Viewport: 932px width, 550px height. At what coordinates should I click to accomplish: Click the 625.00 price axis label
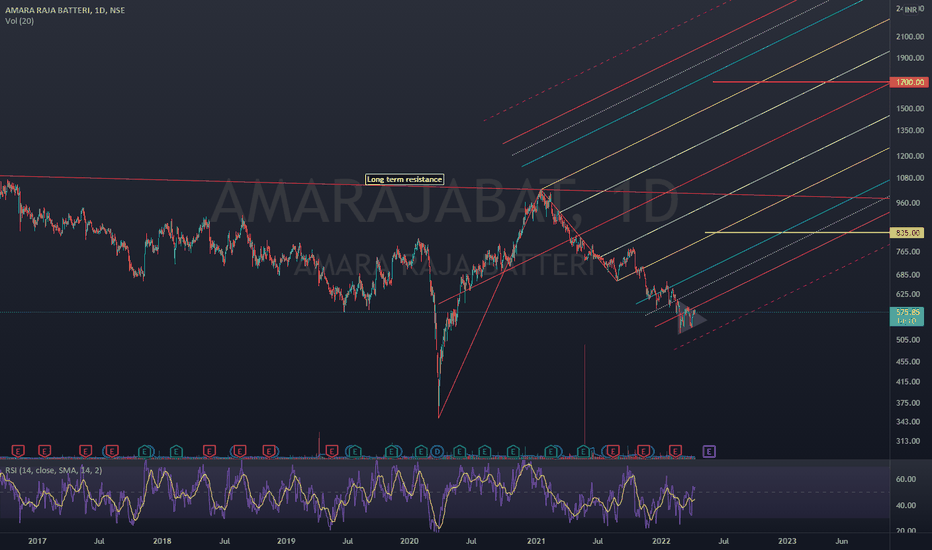pos(910,294)
